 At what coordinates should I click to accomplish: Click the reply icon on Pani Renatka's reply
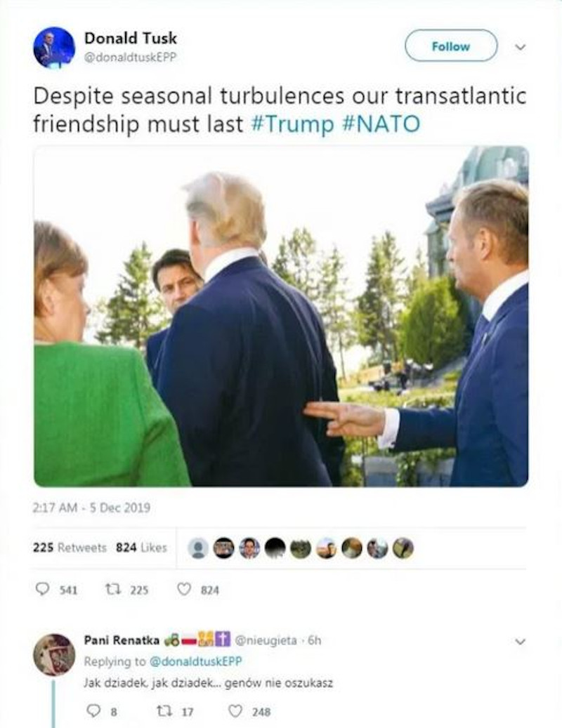click(94, 711)
